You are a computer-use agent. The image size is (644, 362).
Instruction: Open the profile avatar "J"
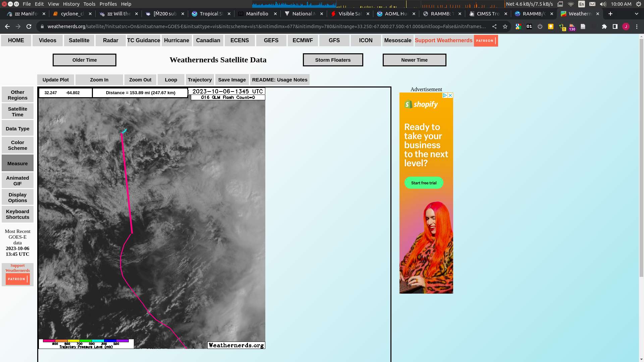[x=626, y=26]
